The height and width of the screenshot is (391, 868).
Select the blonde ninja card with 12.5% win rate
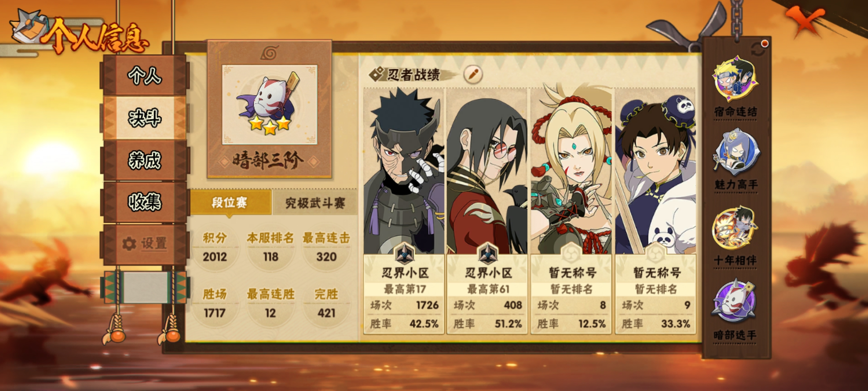[x=571, y=211]
